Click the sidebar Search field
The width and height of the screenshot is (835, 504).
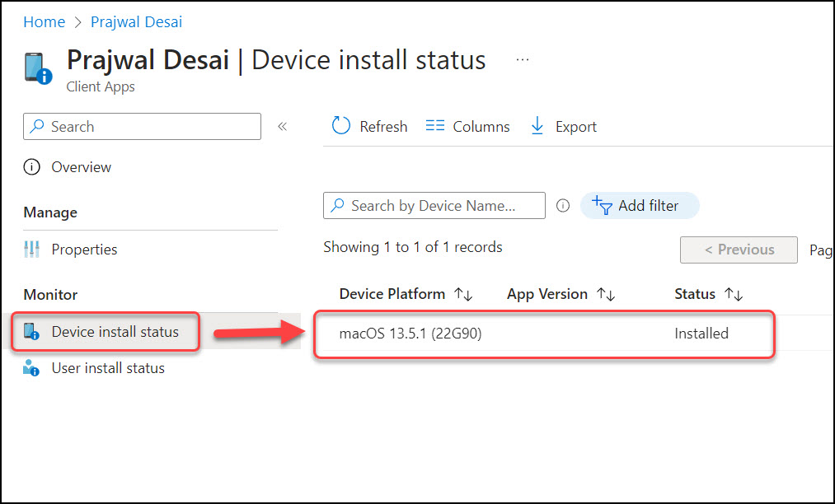pos(142,126)
